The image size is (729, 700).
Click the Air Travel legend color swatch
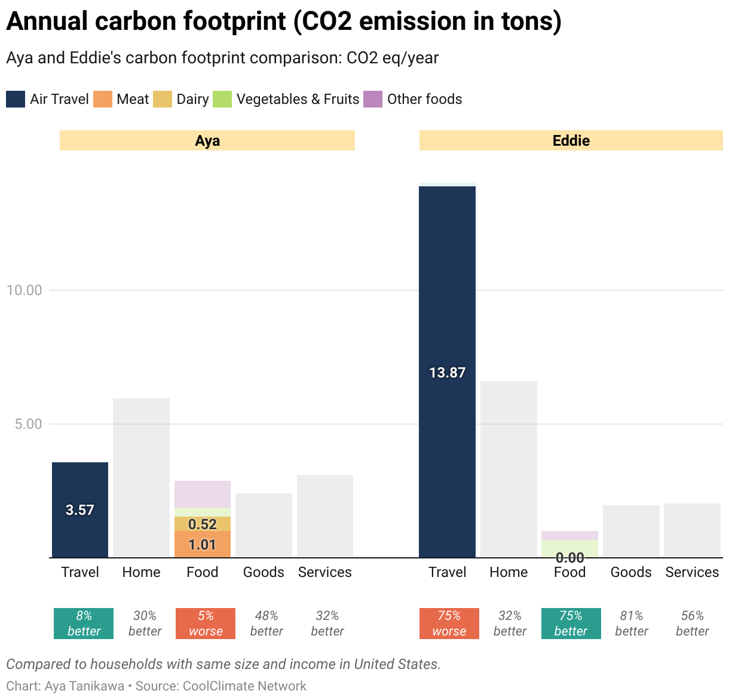pos(16,99)
